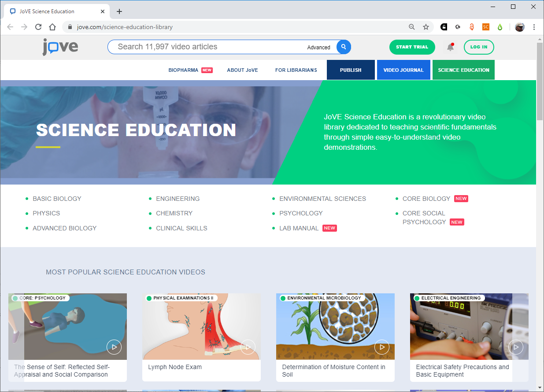Switch to the SCIENCE EDUCATION tab
Viewport: 544px width, 392px height.
pyautogui.click(x=463, y=70)
